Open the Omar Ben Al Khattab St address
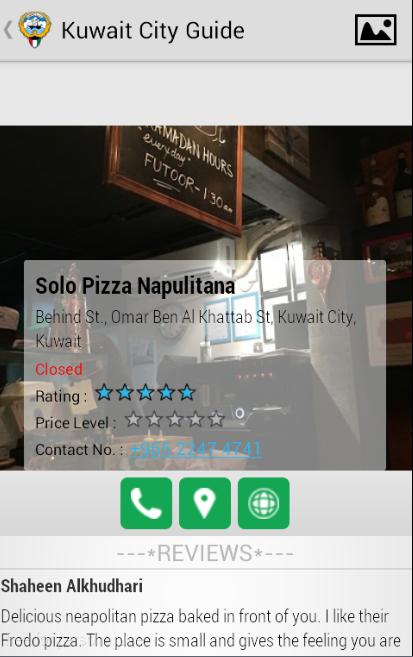Screen dimensions: 413x657 [196, 329]
